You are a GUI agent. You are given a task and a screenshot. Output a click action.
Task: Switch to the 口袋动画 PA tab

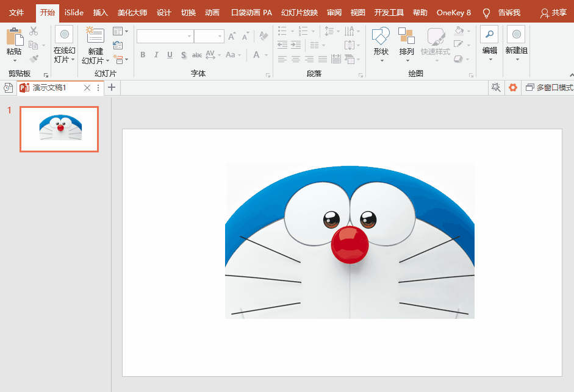(x=251, y=13)
